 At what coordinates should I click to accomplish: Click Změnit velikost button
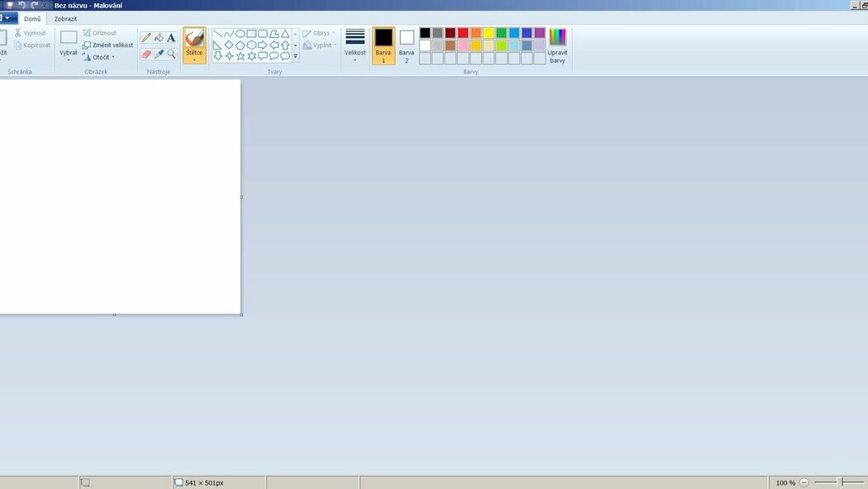pos(107,45)
